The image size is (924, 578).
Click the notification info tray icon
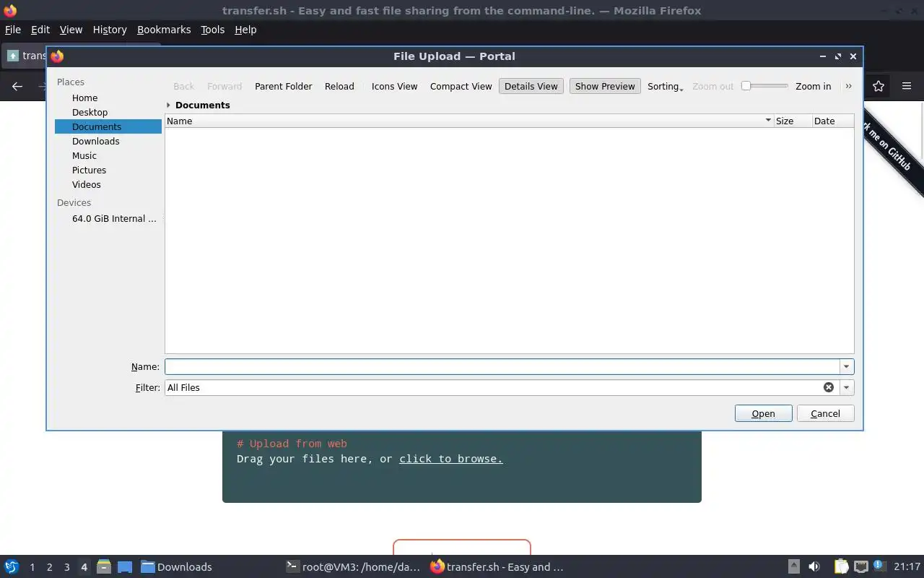click(x=879, y=566)
